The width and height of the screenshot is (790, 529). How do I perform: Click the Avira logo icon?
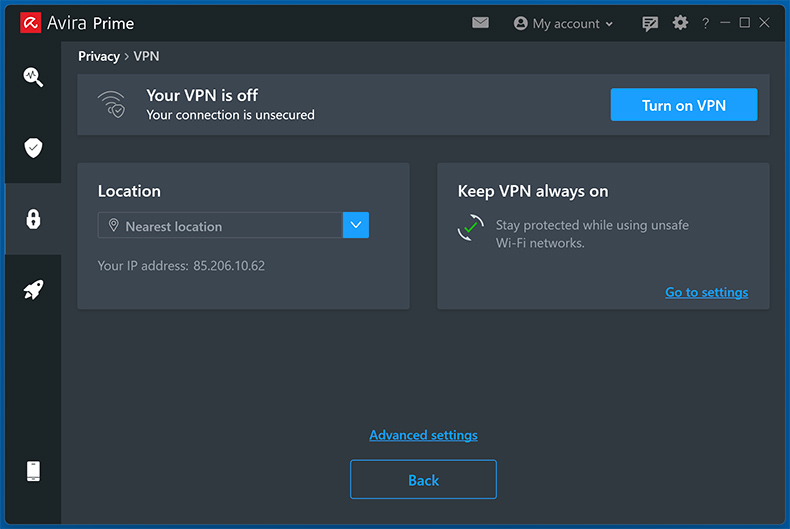point(30,23)
